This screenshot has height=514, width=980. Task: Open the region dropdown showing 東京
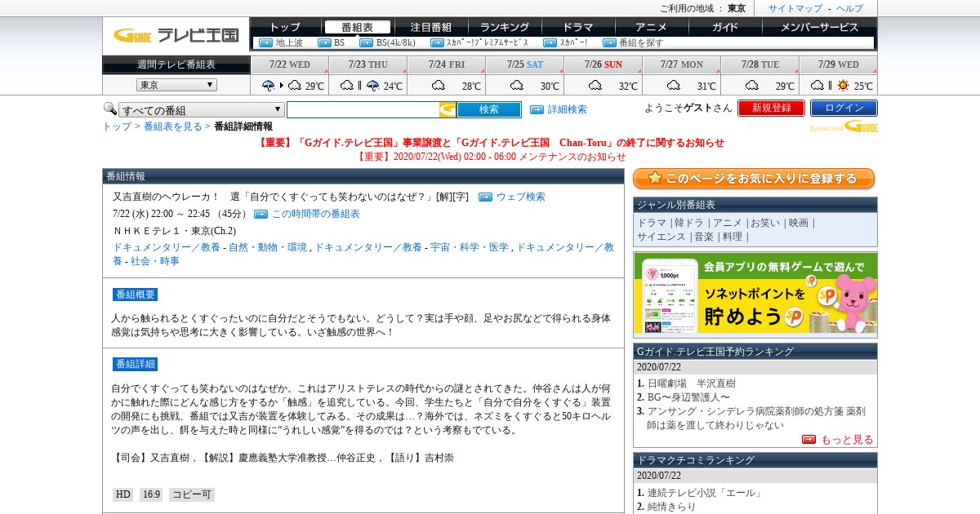(176, 85)
